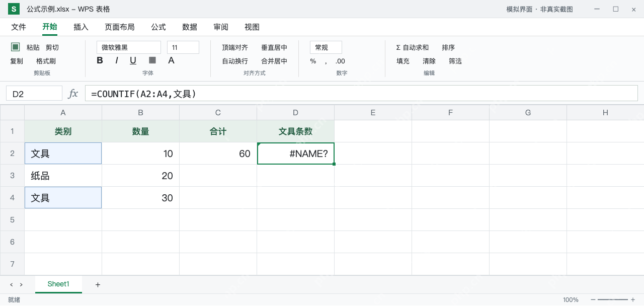Screen dimensions: 644x306
Task: Open the 插入 ribbon tab
Action: pos(81,27)
